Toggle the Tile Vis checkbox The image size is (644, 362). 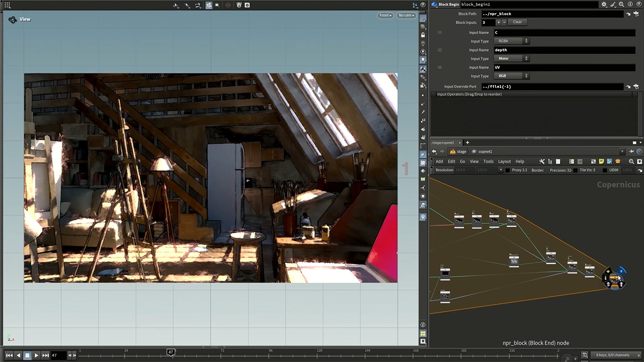tap(575, 170)
